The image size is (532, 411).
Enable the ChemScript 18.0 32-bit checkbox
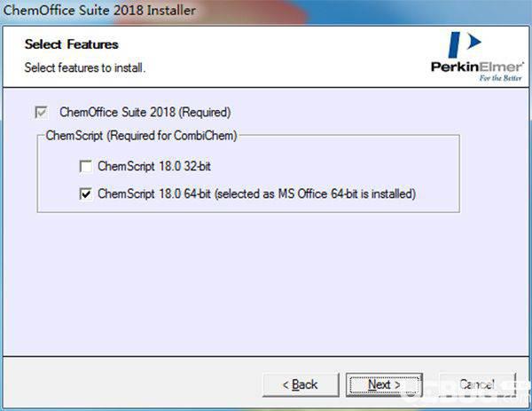(x=85, y=166)
